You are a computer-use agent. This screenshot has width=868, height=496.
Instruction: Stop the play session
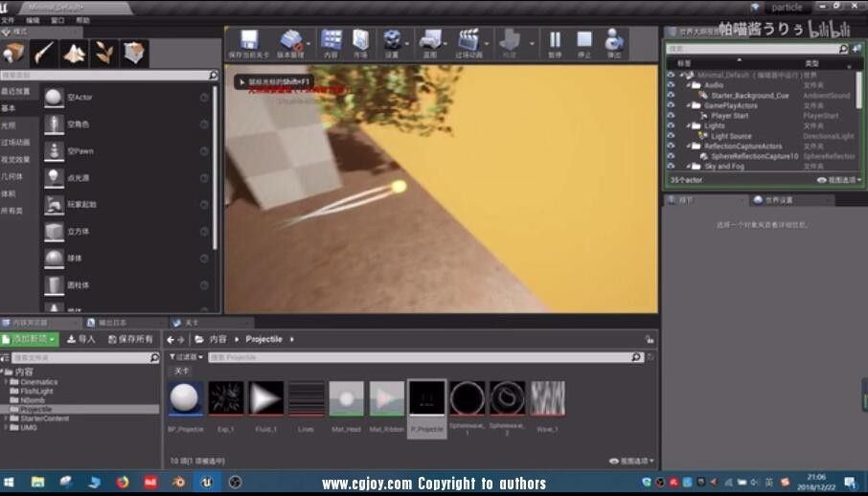584,43
